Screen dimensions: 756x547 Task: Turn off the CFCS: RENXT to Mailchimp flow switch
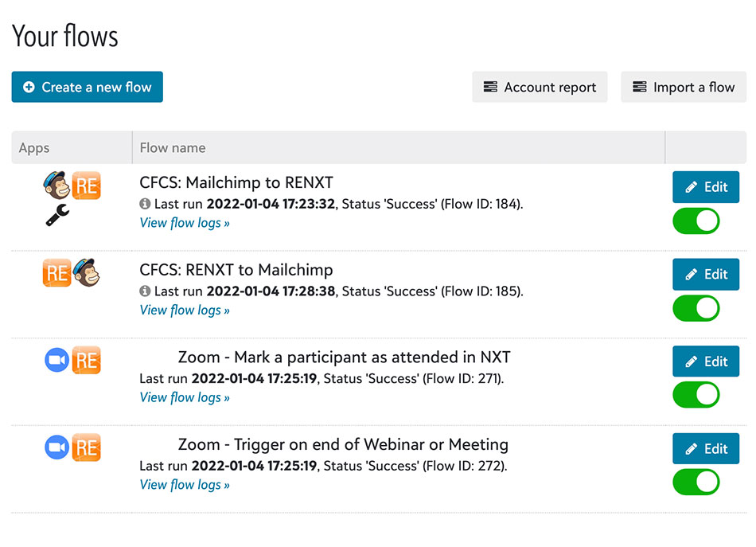click(x=696, y=308)
